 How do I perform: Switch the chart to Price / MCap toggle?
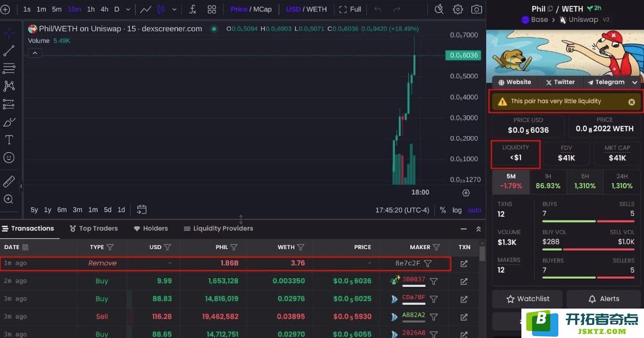point(251,9)
